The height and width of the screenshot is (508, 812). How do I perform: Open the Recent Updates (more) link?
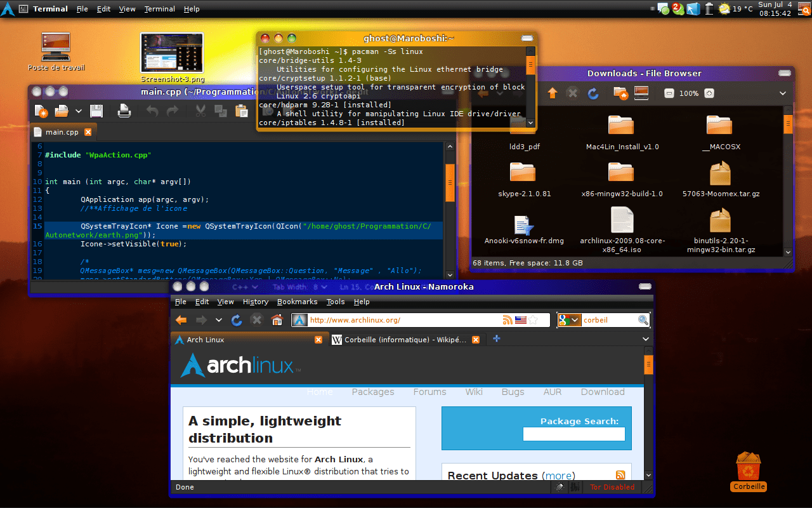[560, 476]
